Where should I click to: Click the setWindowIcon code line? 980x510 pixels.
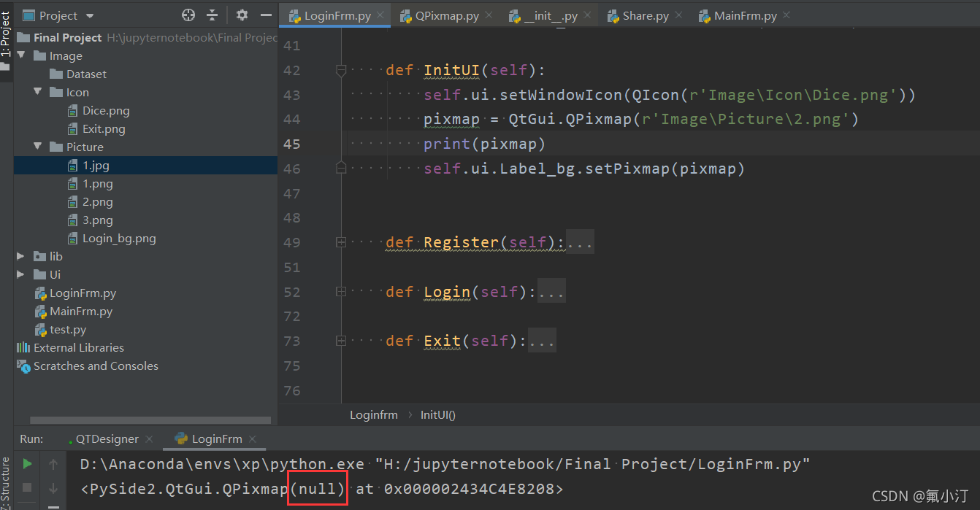coord(670,95)
